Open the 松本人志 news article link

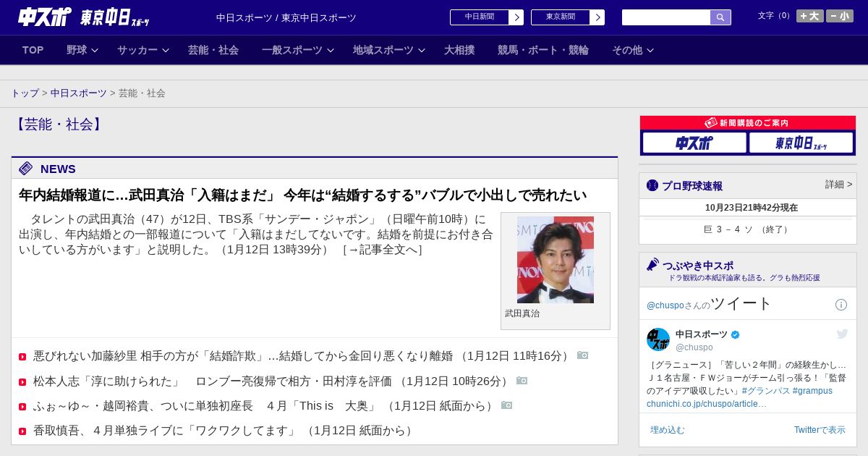coord(272,381)
